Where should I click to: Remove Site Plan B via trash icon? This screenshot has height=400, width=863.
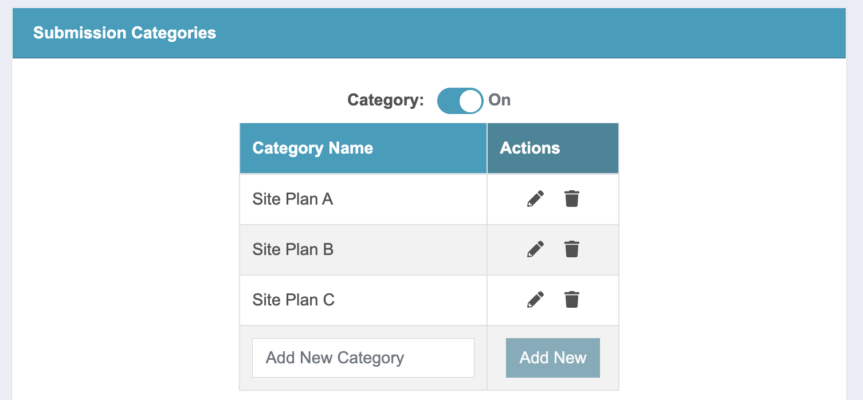572,249
